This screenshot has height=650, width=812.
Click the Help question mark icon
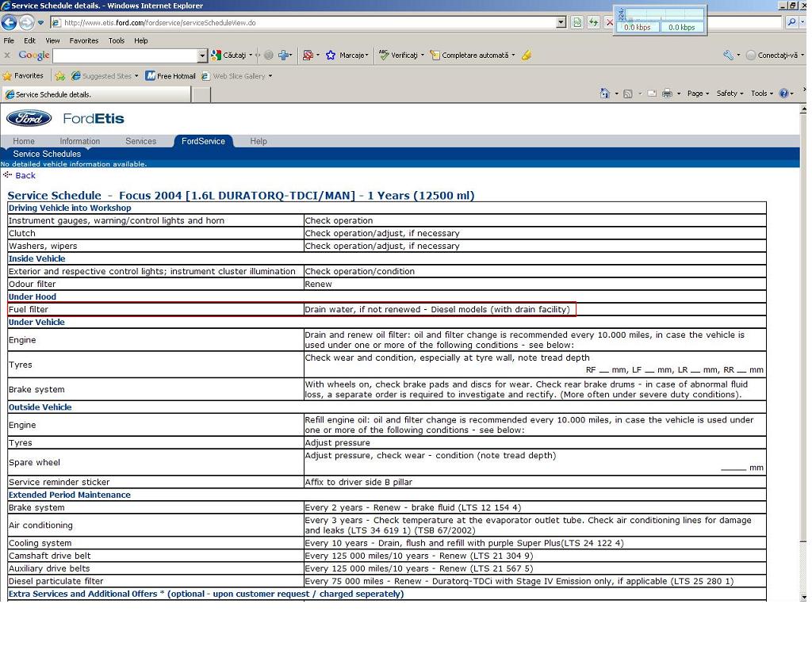(x=783, y=94)
